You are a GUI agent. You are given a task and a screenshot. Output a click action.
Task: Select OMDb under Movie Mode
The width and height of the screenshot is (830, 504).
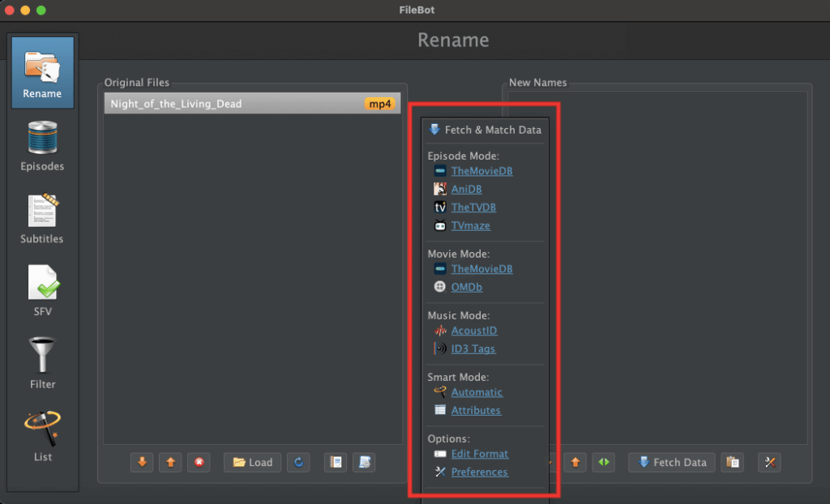tap(467, 287)
